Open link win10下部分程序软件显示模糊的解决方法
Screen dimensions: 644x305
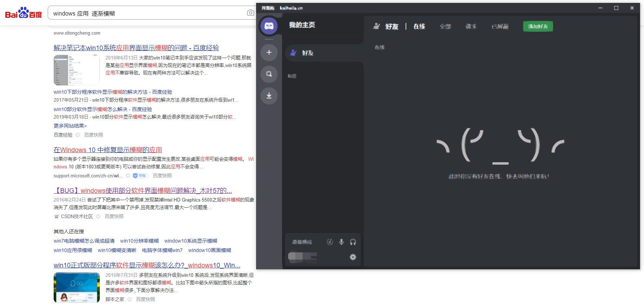[113, 92]
